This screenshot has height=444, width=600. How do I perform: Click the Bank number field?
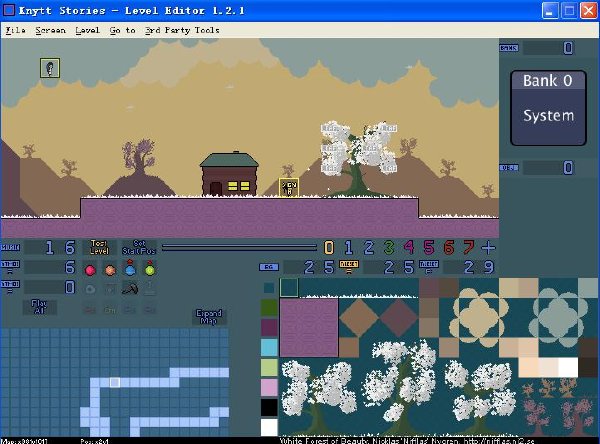pyautogui.click(x=548, y=48)
